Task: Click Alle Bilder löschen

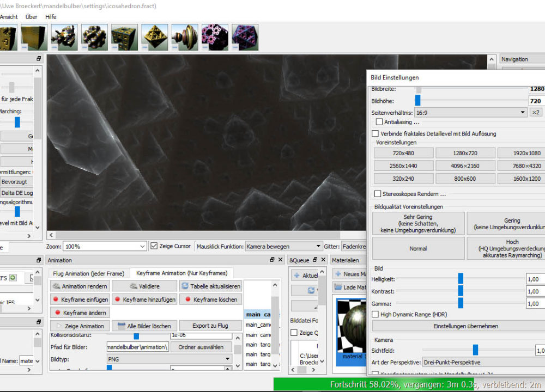Action: tap(144, 326)
